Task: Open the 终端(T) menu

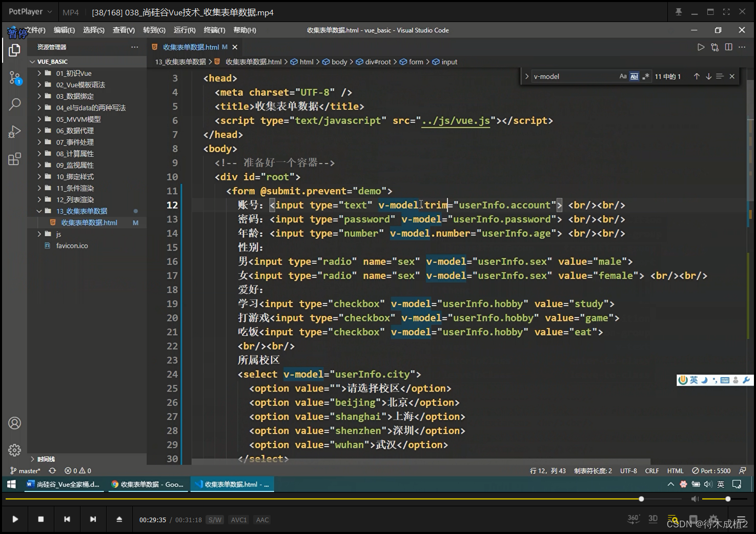Action: [214, 30]
